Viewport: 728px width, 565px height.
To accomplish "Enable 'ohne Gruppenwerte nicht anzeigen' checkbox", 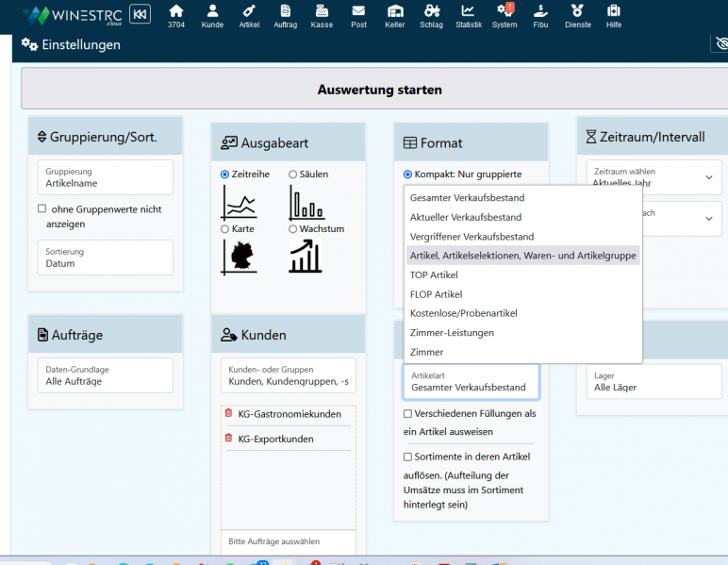I will [41, 208].
